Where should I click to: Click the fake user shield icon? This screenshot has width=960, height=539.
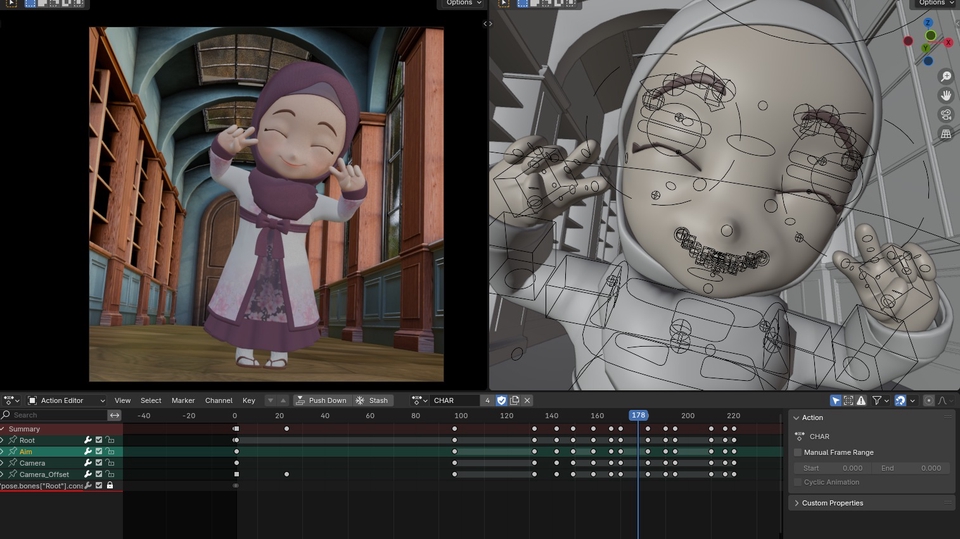[501, 400]
